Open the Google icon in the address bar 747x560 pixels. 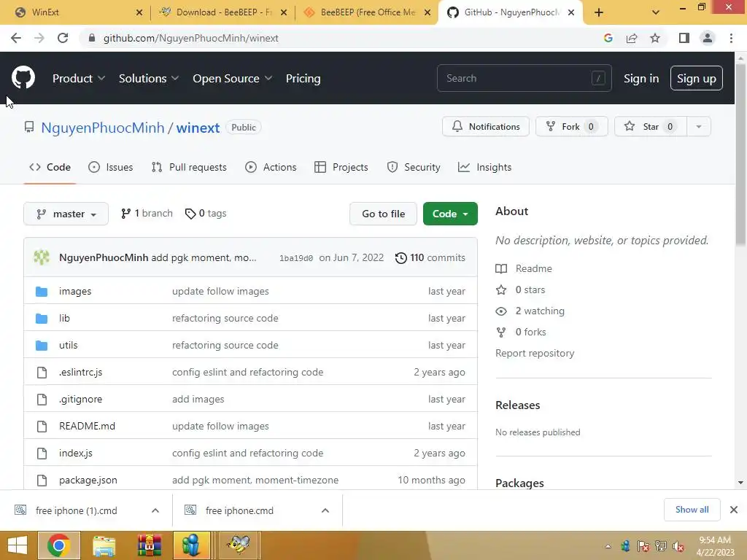coord(608,38)
